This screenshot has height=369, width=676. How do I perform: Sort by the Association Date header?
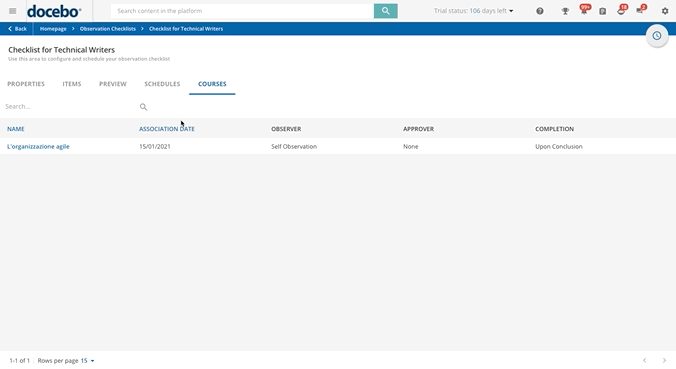pyautogui.click(x=167, y=129)
